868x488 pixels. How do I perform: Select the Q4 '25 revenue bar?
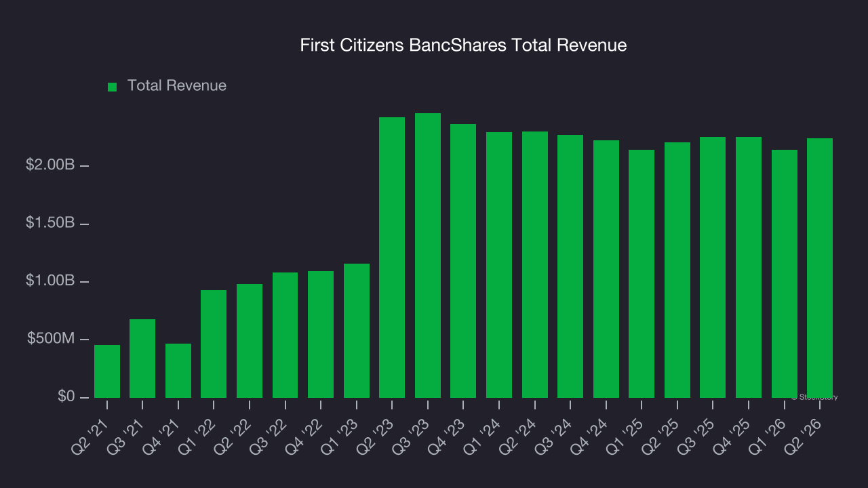pos(749,267)
